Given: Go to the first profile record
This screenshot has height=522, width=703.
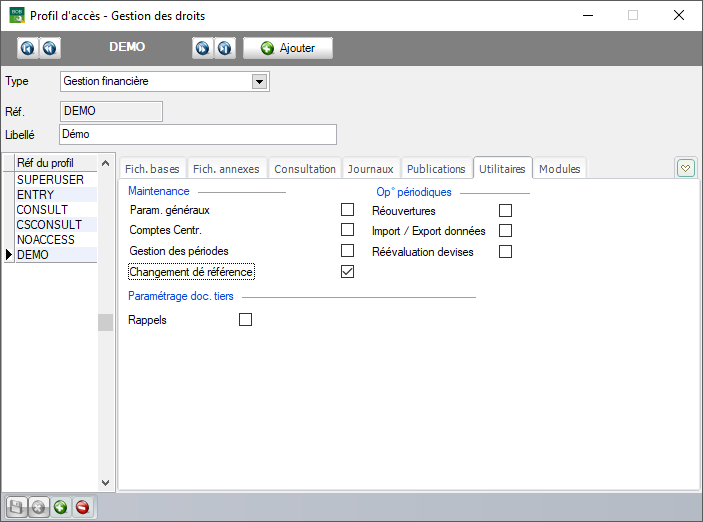Looking at the screenshot, I should pos(27,48).
